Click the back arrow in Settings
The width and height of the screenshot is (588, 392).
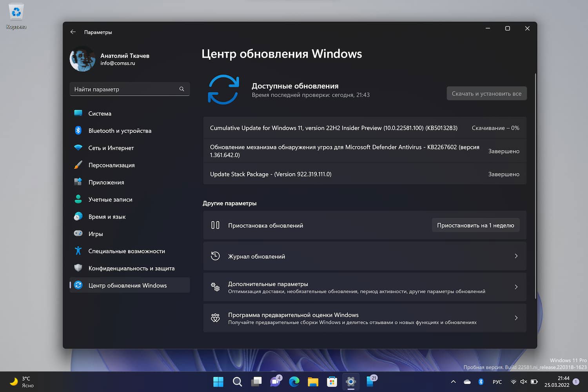tap(73, 32)
